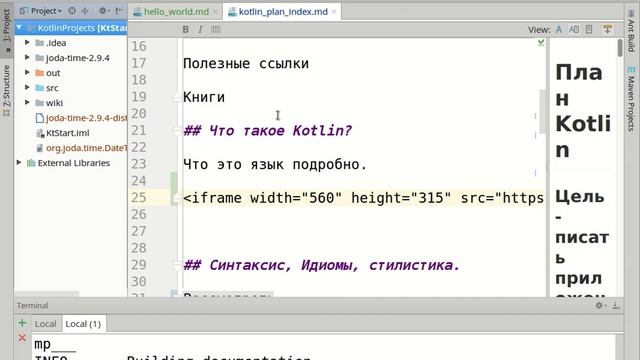Open the Ant Build side tab

(631, 31)
